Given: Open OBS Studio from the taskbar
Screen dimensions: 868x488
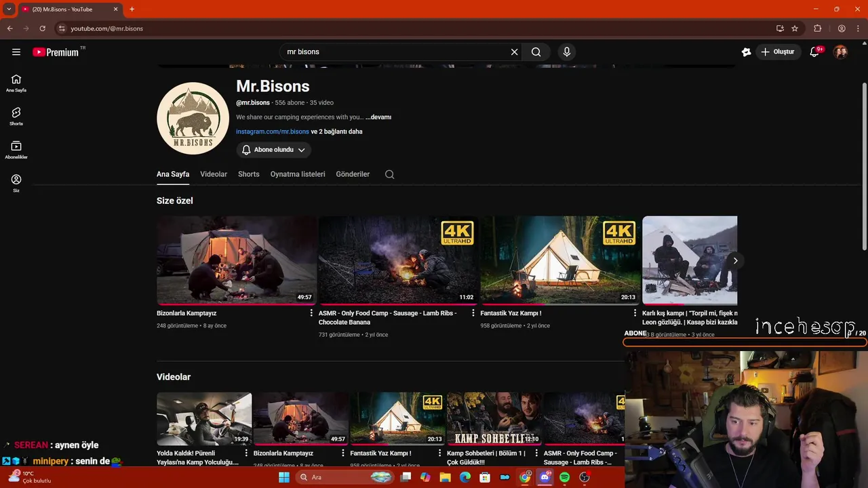Looking at the screenshot, I should 585,477.
